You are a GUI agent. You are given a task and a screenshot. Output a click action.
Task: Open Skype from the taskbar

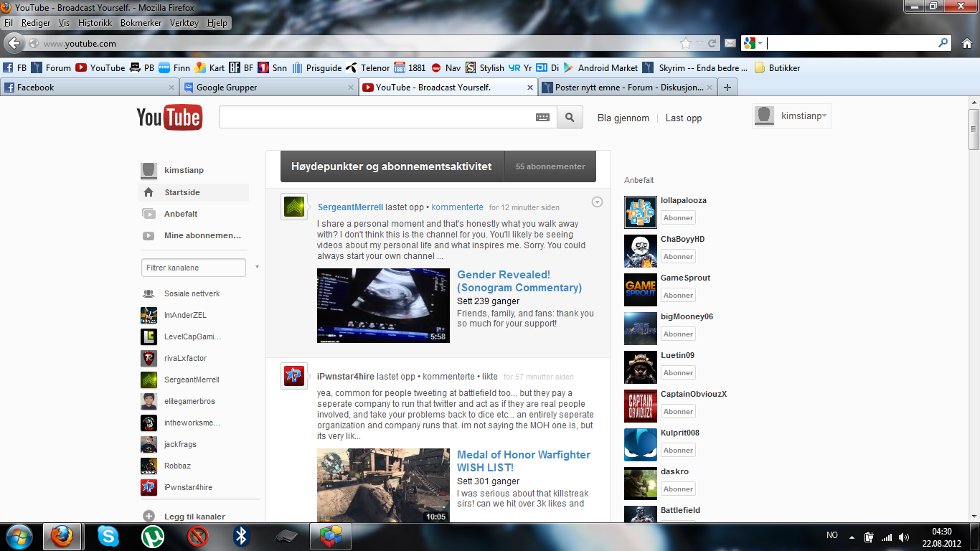(108, 536)
